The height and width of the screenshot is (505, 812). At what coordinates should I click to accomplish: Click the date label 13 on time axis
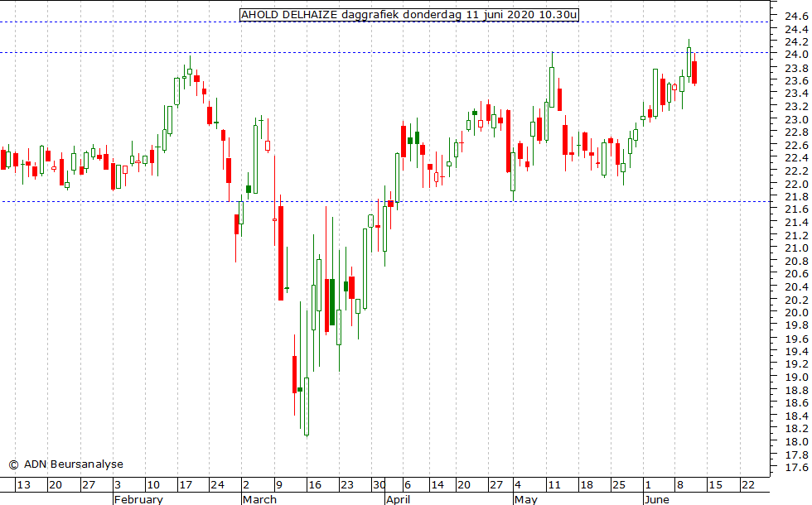tap(24, 485)
